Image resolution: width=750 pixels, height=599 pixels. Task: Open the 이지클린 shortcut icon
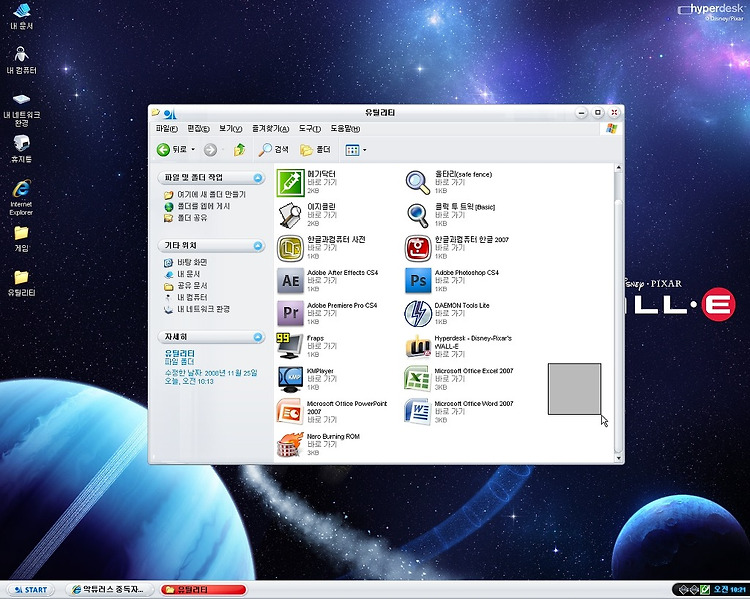coord(290,215)
